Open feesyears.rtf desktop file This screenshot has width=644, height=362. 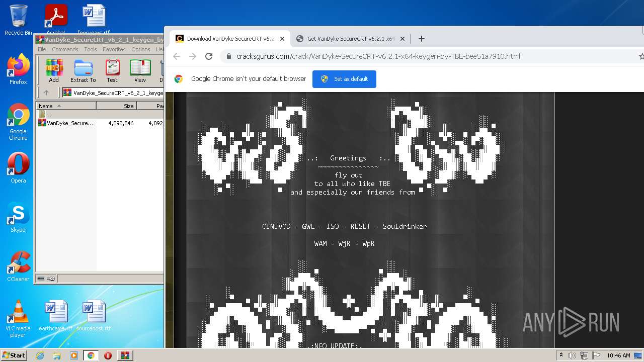[x=94, y=20]
